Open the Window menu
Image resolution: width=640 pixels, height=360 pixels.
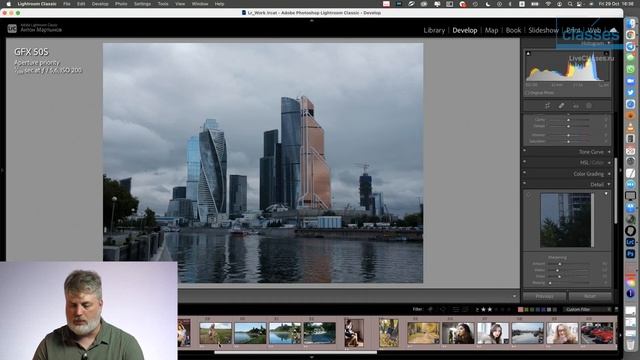(x=200, y=4)
